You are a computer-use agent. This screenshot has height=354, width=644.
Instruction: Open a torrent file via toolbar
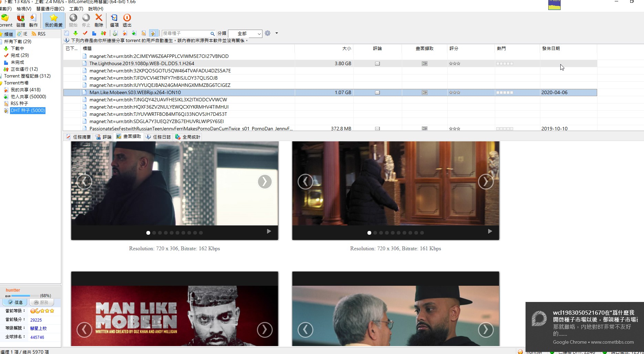click(x=6, y=20)
